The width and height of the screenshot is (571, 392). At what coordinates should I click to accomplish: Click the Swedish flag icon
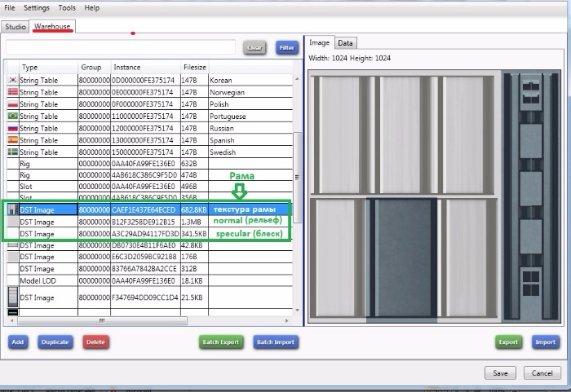point(12,152)
